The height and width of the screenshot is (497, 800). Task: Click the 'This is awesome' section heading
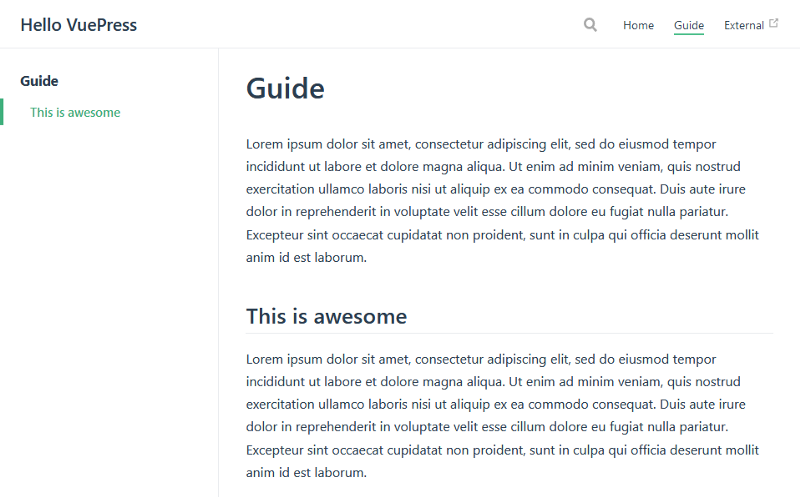coord(326,317)
